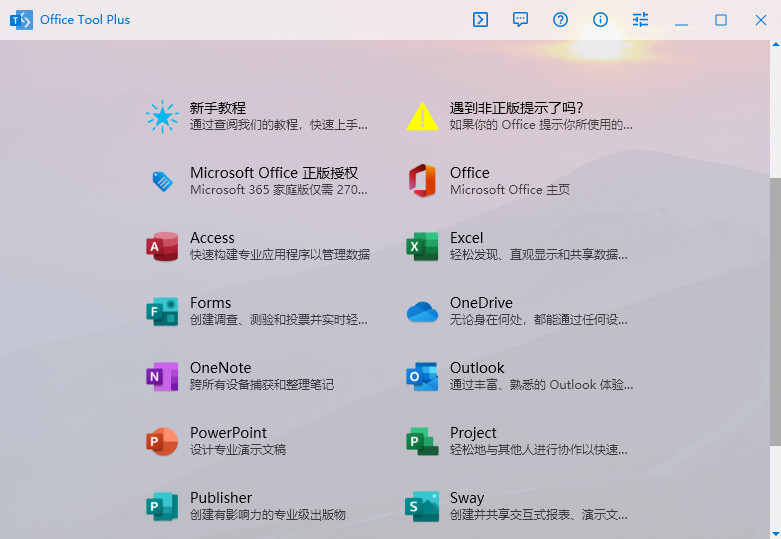The height and width of the screenshot is (539, 781).
Task: Click the Outlook title
Action: [477, 368]
